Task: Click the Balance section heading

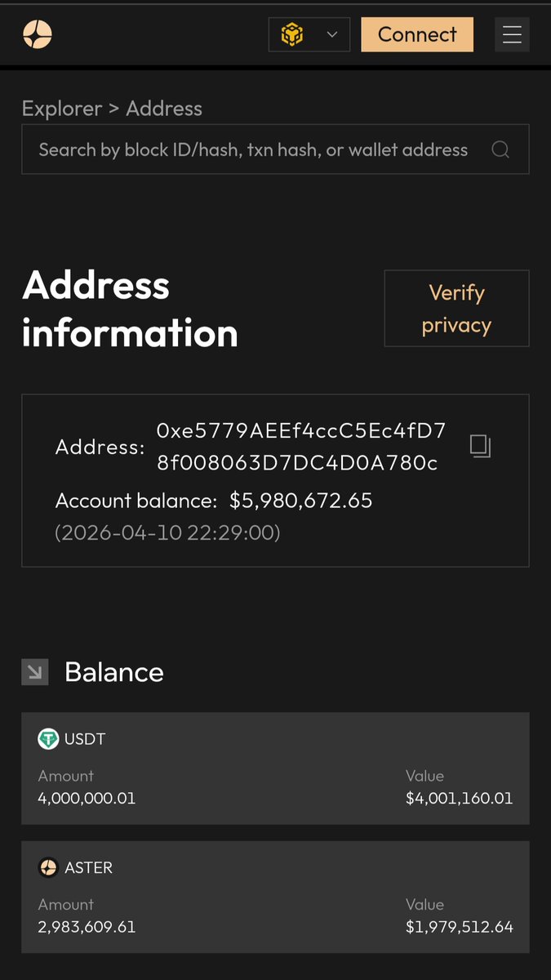Action: [114, 672]
